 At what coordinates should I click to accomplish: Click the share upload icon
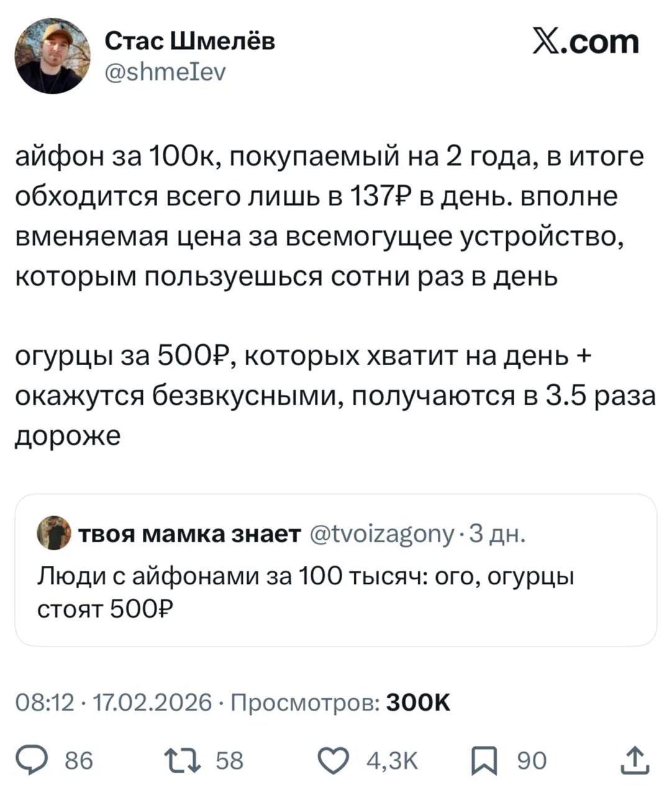tap(637, 760)
